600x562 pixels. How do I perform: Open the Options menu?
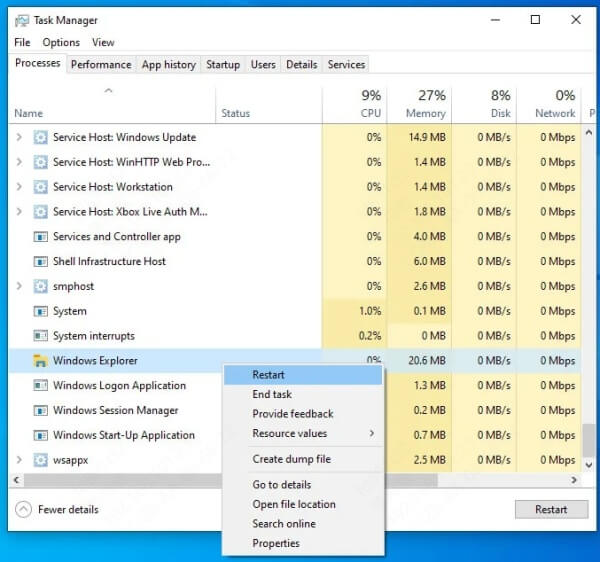[x=61, y=42]
